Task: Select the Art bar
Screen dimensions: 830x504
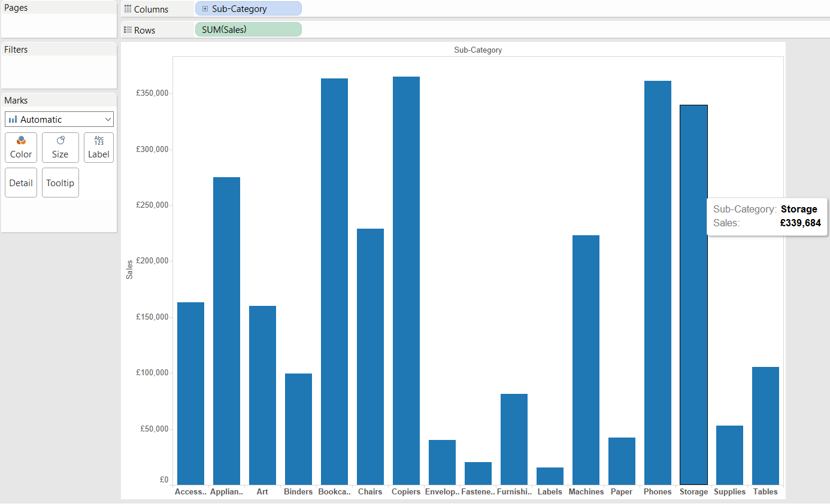Action: click(x=262, y=395)
